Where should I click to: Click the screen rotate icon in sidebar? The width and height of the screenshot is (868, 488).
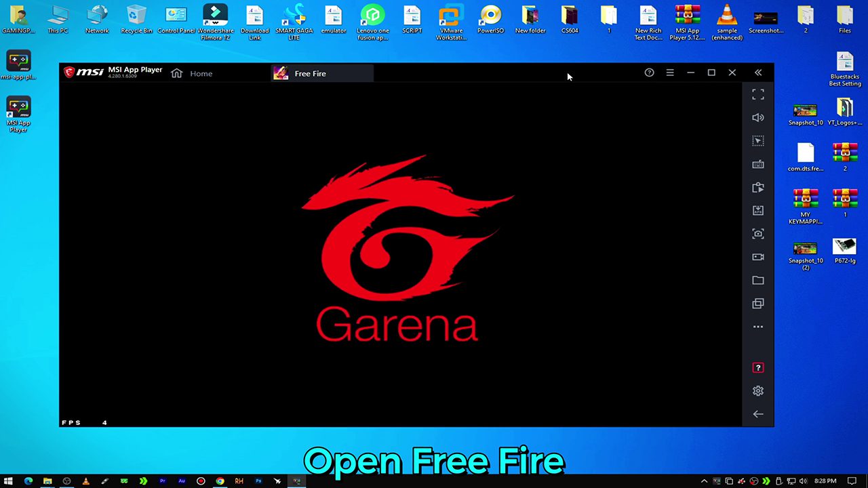(x=758, y=188)
